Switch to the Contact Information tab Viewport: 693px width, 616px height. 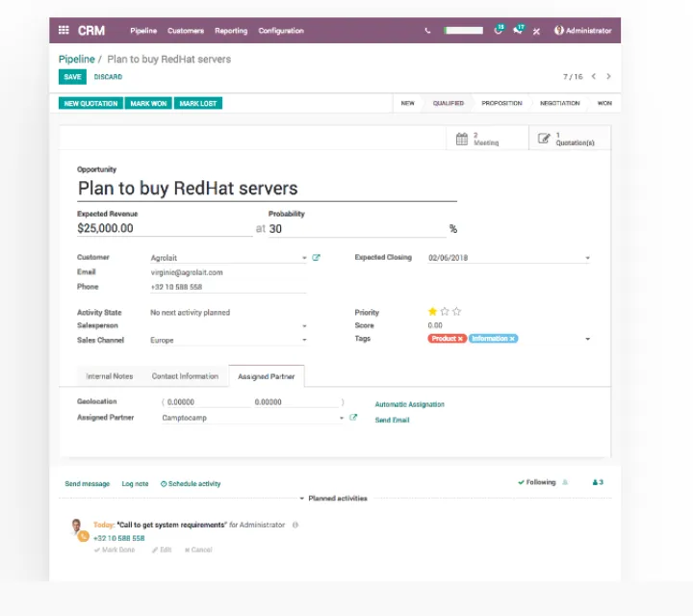(x=185, y=376)
